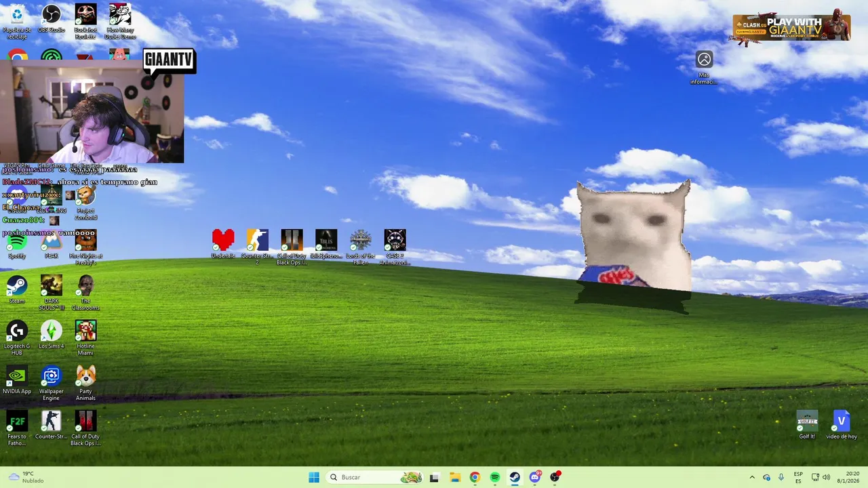
Task: Open the ESP language input switcher
Action: coord(798,477)
